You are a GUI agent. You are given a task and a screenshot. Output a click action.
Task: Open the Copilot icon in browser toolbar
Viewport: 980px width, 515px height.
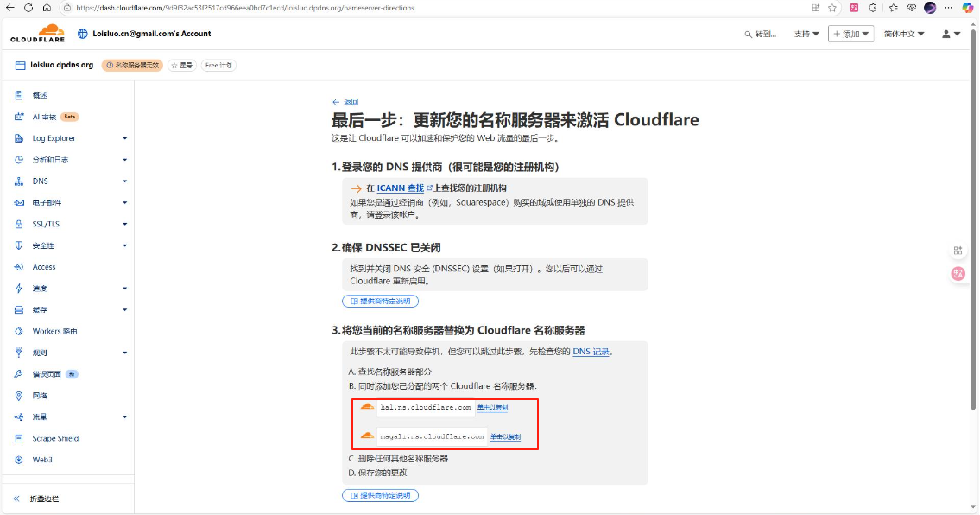[x=968, y=8]
